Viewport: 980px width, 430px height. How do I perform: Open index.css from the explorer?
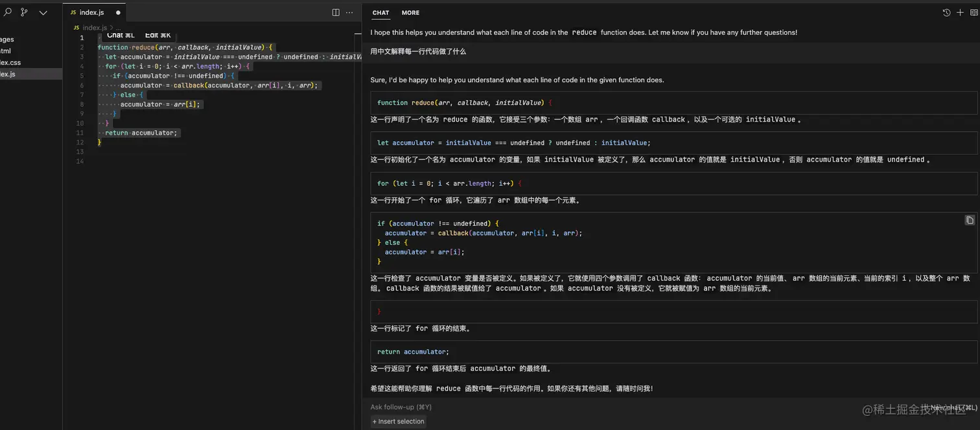(10, 62)
